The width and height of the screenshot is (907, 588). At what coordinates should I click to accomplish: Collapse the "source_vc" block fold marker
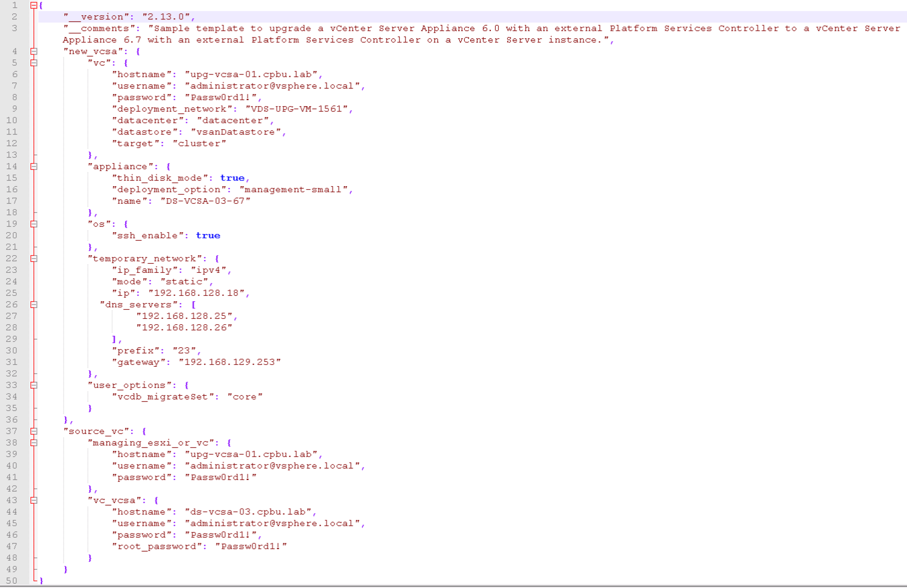pyautogui.click(x=34, y=432)
